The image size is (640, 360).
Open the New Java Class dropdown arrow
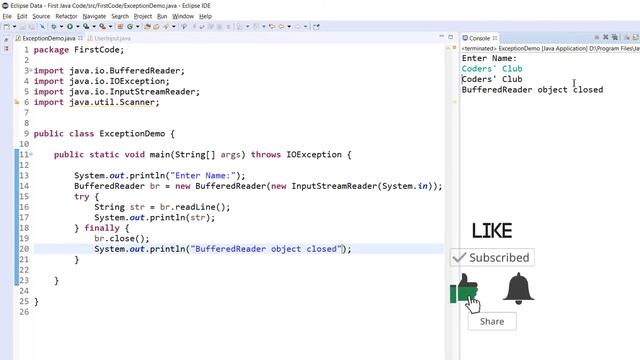138,27
